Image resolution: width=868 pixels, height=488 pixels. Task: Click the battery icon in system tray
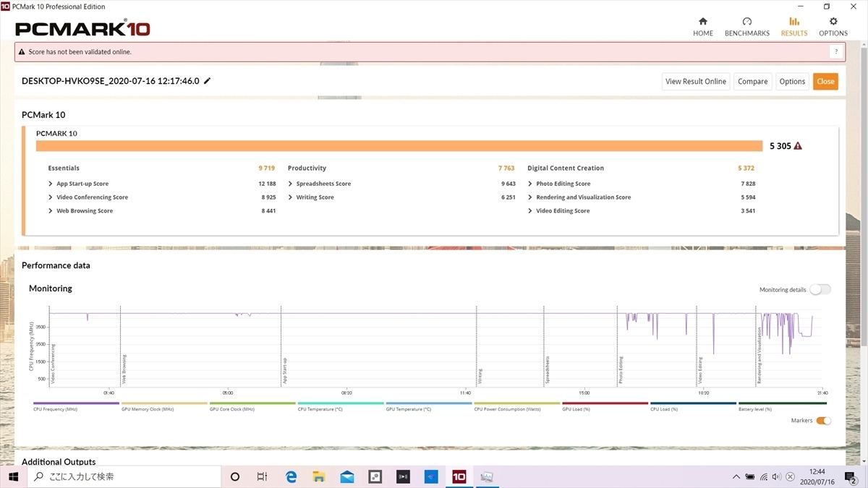(x=750, y=476)
